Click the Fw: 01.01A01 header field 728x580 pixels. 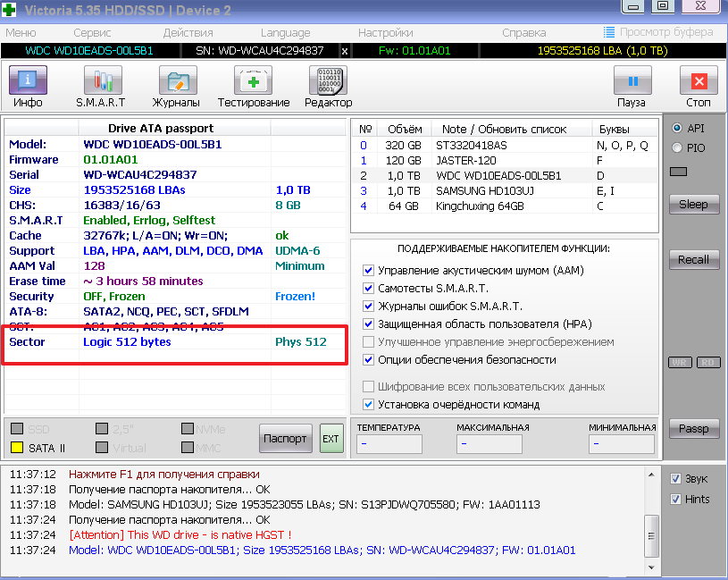coord(414,51)
